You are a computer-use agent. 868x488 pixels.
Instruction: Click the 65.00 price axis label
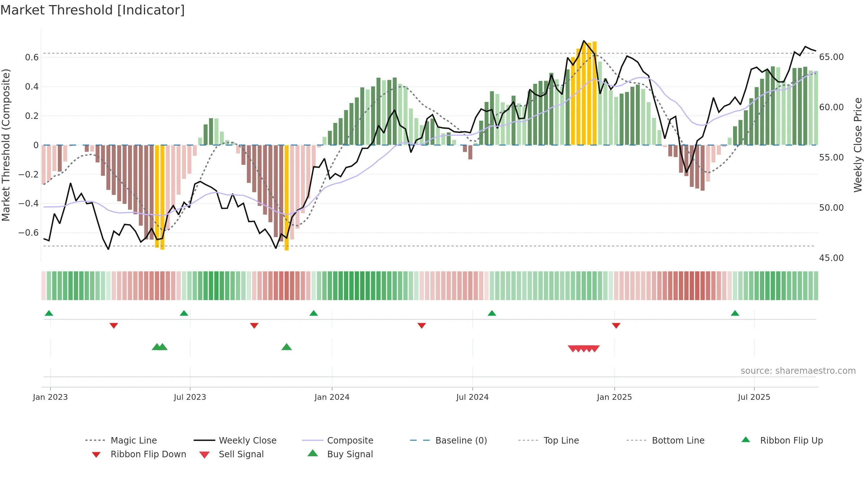(831, 57)
